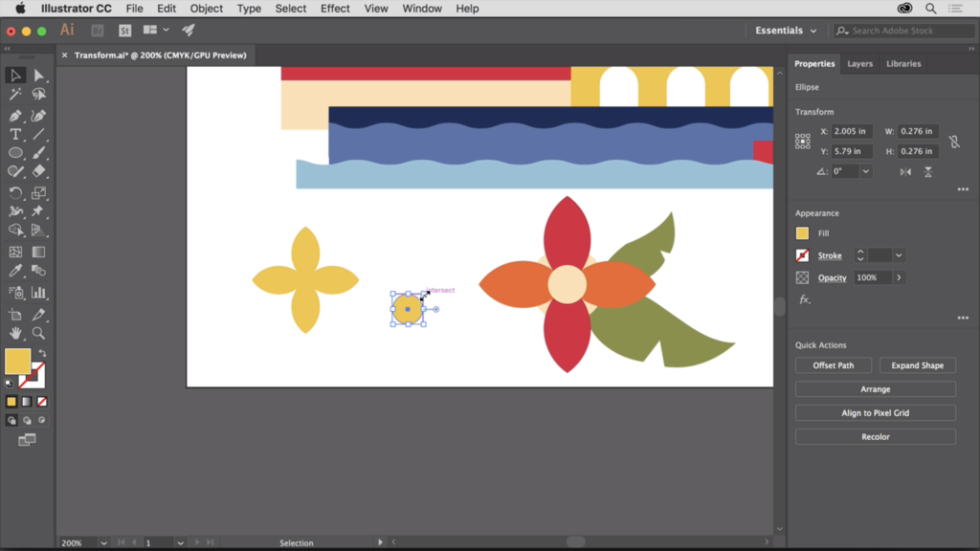Click the Flip Horizontally icon in Transform

pyautogui.click(x=905, y=172)
